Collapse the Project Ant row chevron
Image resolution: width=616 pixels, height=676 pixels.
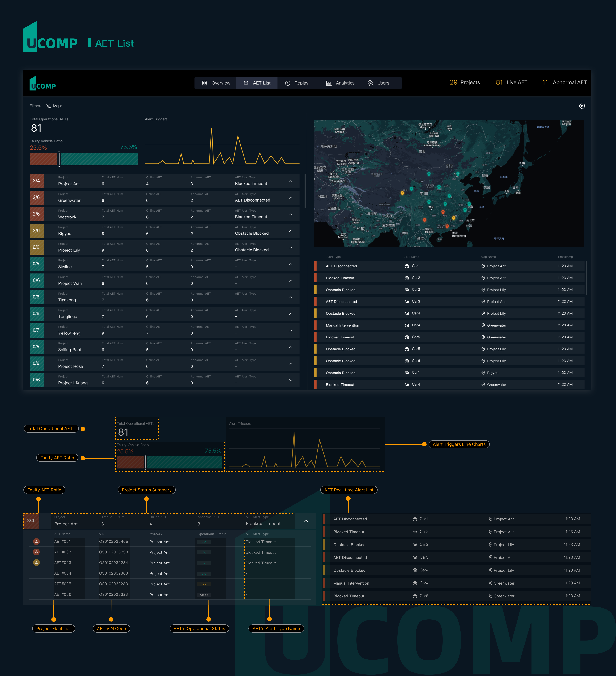tap(291, 181)
